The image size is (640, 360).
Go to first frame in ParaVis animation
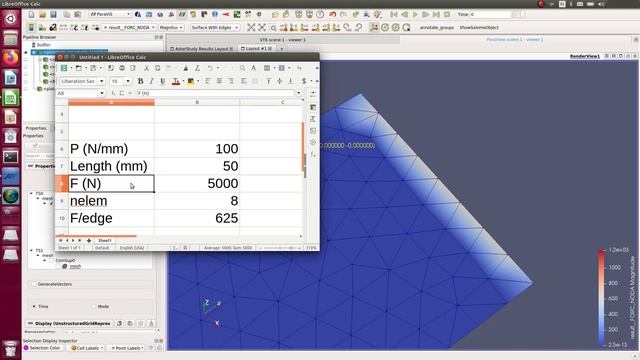pyautogui.click(x=393, y=14)
